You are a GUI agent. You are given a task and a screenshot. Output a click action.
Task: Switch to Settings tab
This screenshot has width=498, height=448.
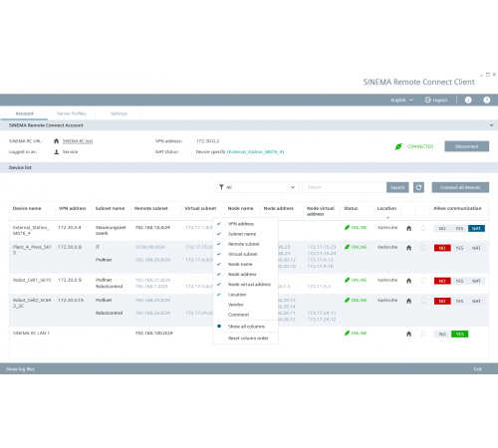pos(119,113)
